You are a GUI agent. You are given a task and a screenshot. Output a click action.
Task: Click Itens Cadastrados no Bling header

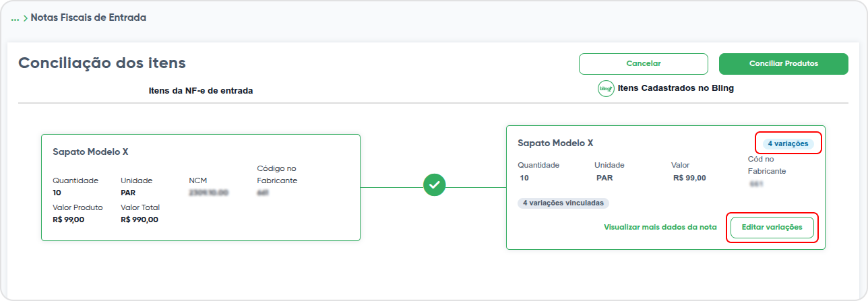tap(676, 88)
